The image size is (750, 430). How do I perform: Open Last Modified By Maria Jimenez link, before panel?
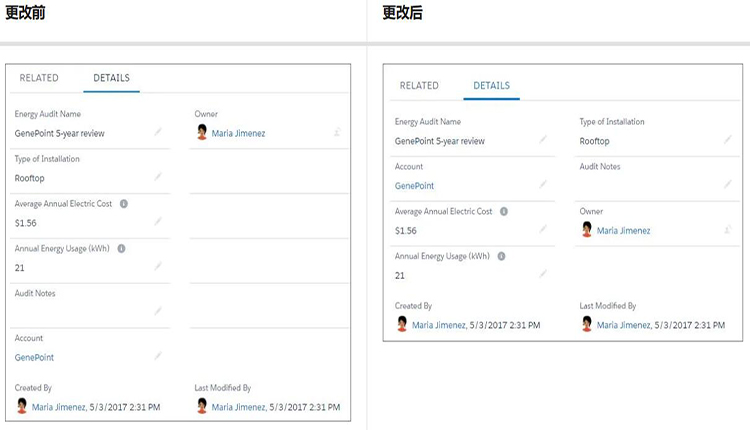click(x=239, y=407)
